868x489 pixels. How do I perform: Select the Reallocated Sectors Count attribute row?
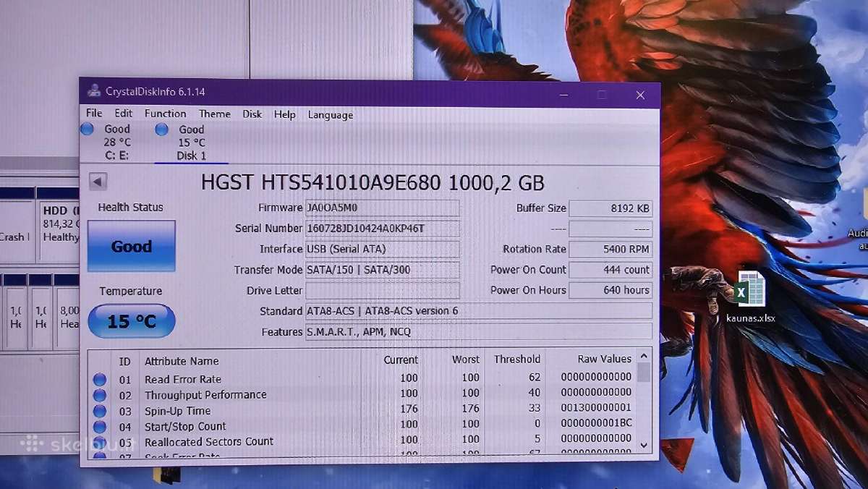[362, 441]
